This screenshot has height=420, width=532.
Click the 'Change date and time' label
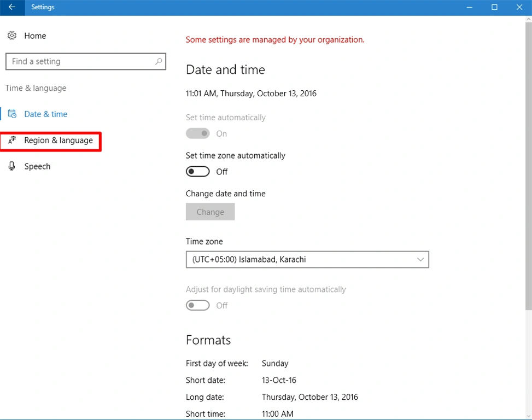coord(226,194)
